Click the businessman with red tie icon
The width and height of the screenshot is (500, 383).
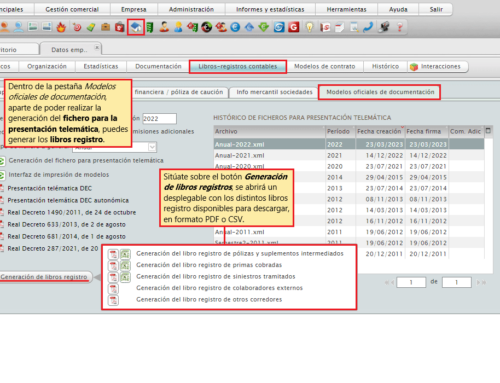pyautogui.click(x=164, y=27)
